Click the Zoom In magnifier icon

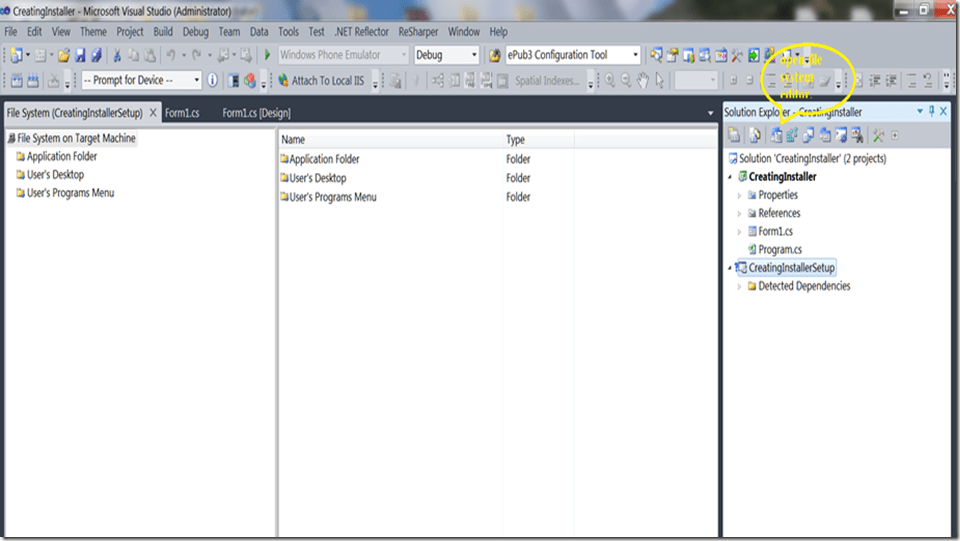point(608,81)
